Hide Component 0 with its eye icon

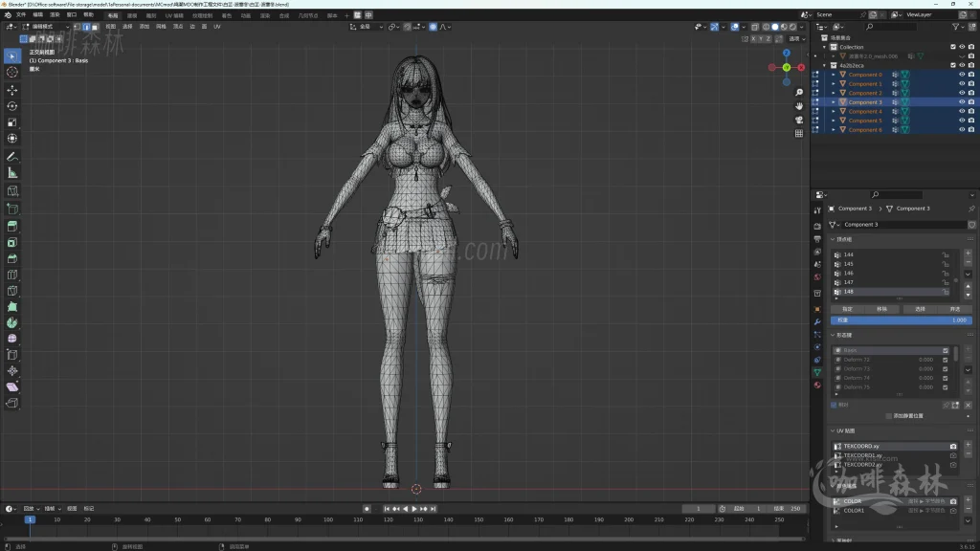(x=962, y=75)
